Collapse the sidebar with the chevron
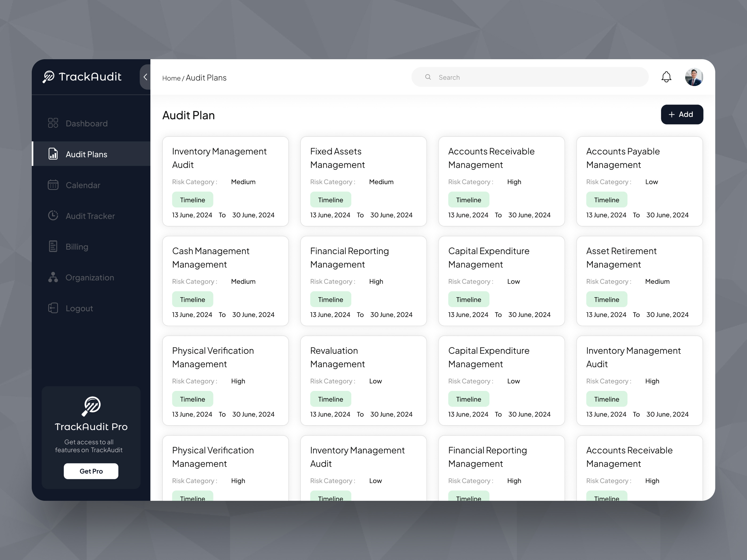 coord(145,77)
